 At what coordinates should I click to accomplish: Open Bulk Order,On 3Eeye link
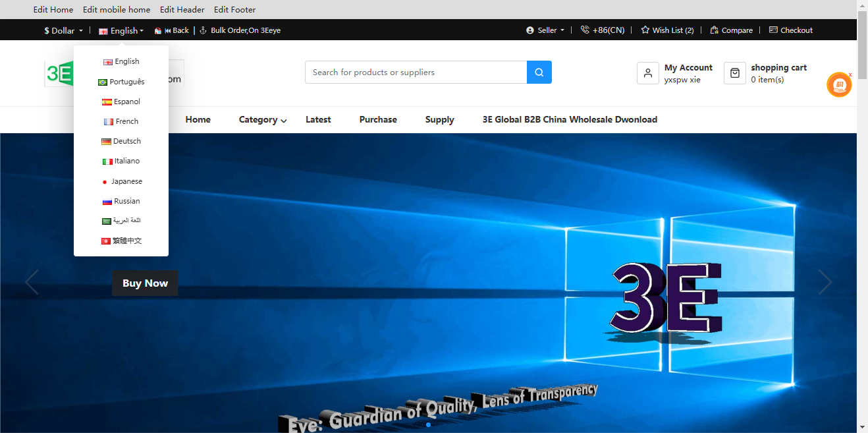pos(246,30)
